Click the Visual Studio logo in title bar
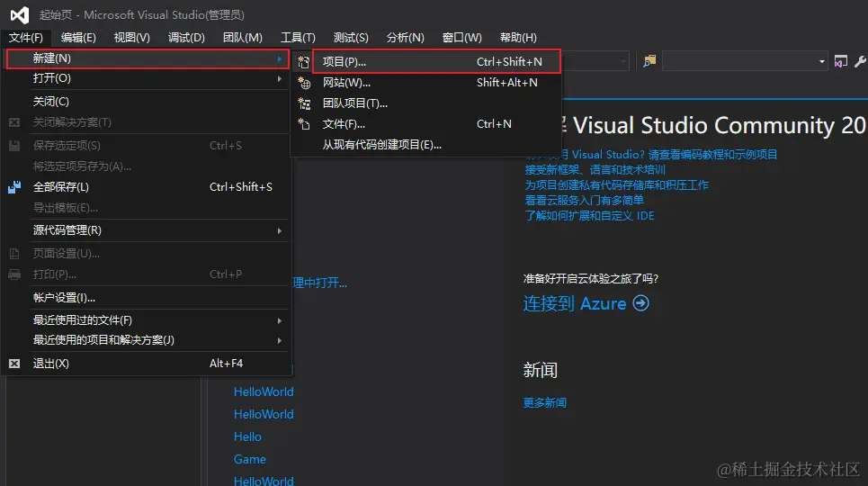 point(20,15)
